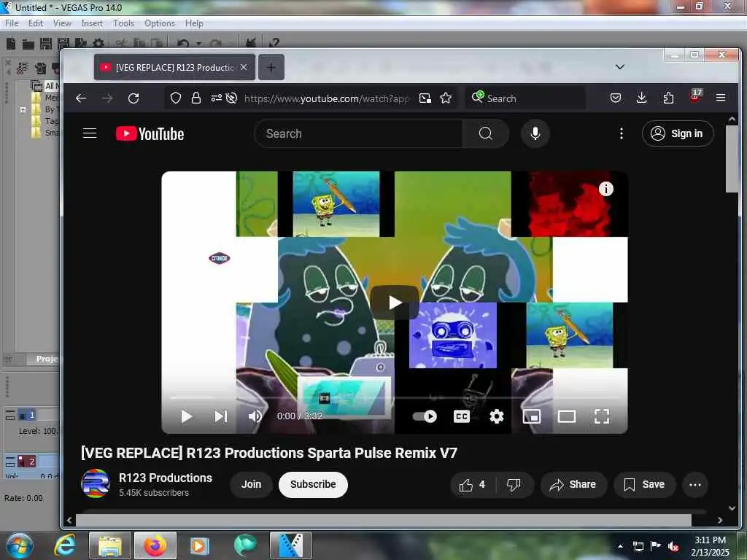Go back to the previous page
The height and width of the screenshot is (560, 747).
tap(81, 98)
